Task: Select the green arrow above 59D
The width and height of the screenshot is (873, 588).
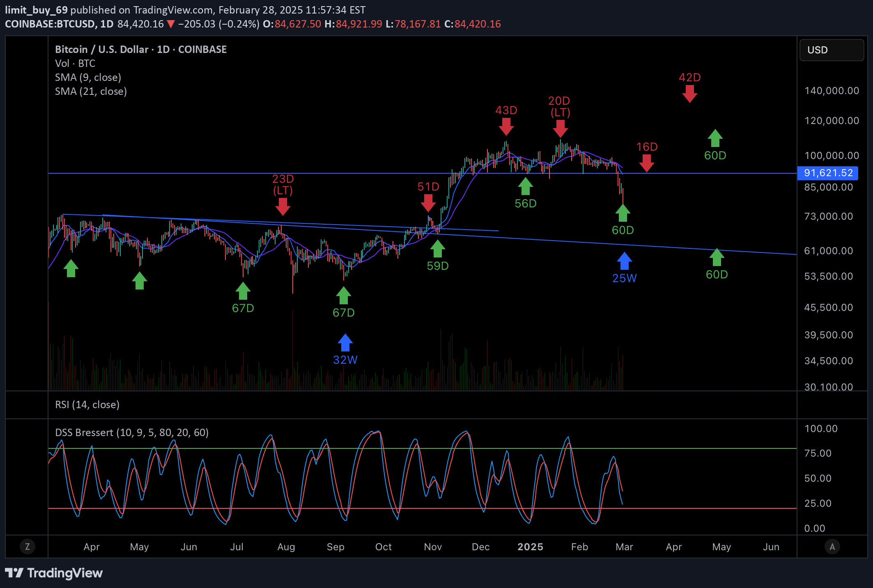Action: point(437,248)
